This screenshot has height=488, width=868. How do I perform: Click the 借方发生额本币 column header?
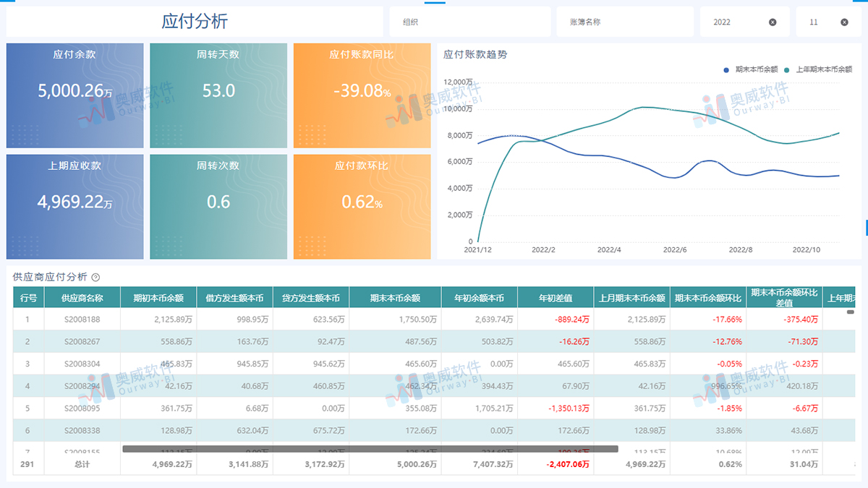pyautogui.click(x=234, y=298)
